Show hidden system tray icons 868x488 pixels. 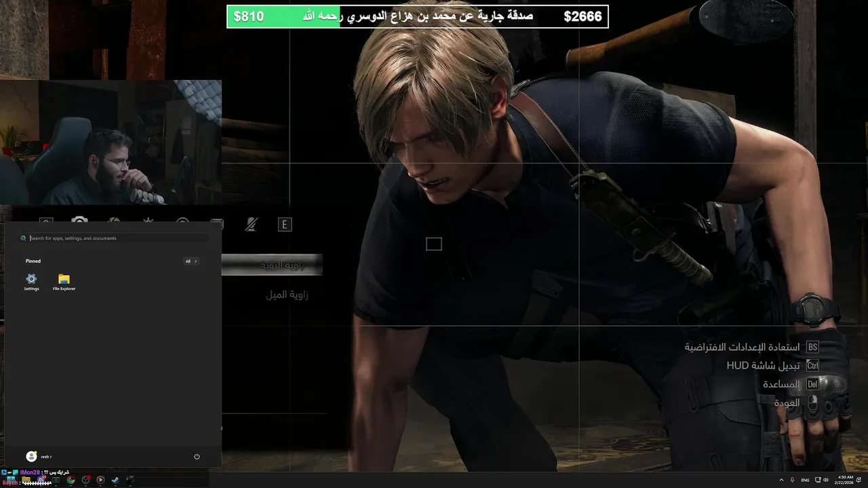(x=781, y=480)
